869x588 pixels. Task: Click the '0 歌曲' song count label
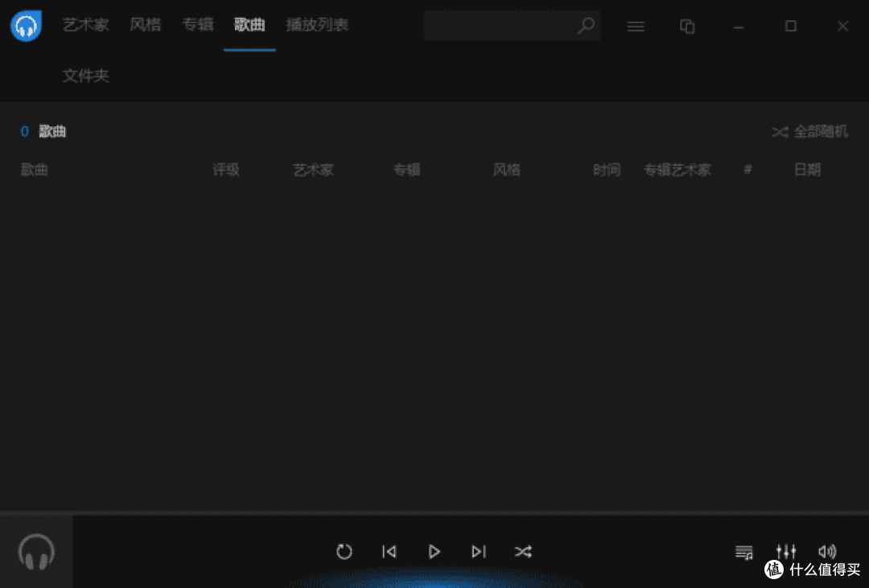[43, 131]
